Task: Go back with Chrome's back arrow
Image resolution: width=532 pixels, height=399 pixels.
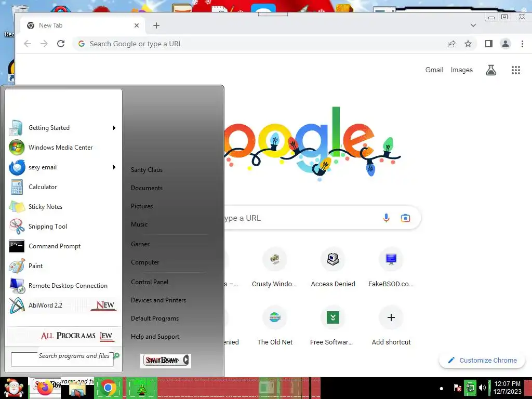Action: [x=28, y=44]
